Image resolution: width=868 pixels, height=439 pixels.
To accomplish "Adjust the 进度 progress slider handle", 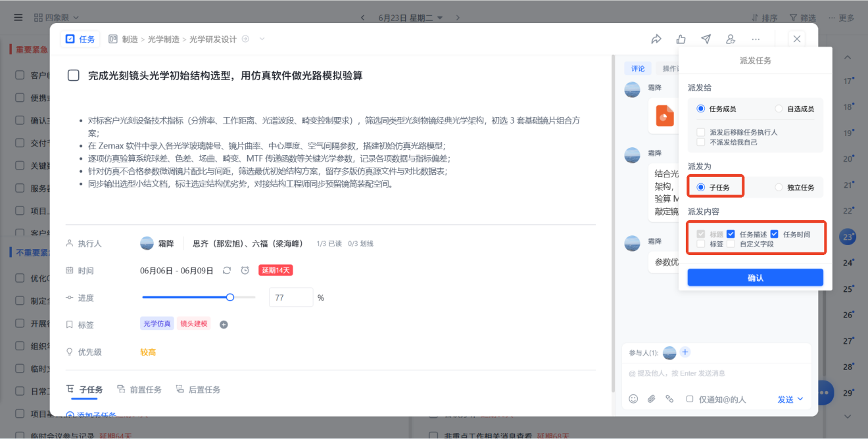I will (230, 298).
